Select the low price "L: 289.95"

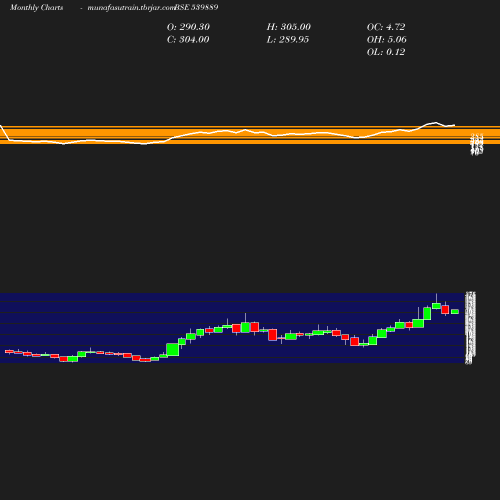click(288, 40)
